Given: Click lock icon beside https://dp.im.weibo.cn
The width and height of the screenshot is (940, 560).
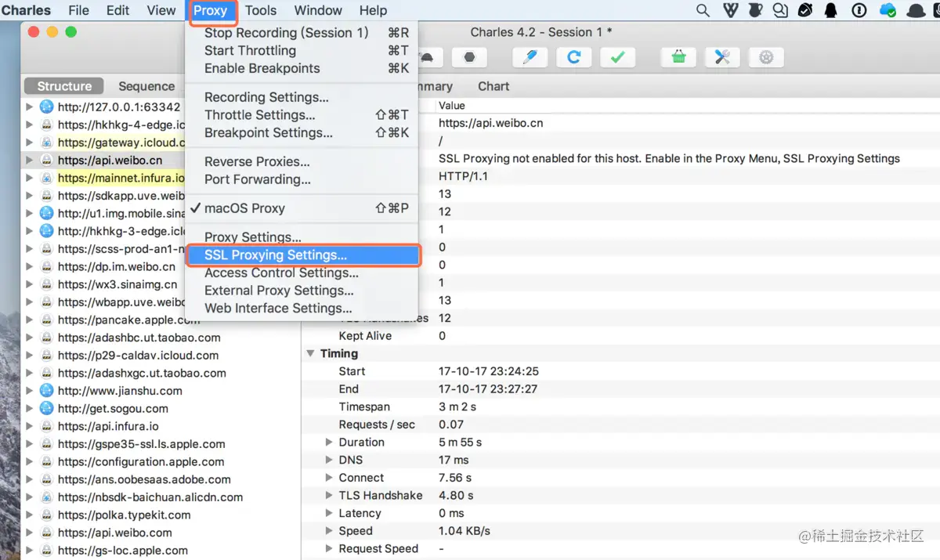Looking at the screenshot, I should (x=46, y=266).
